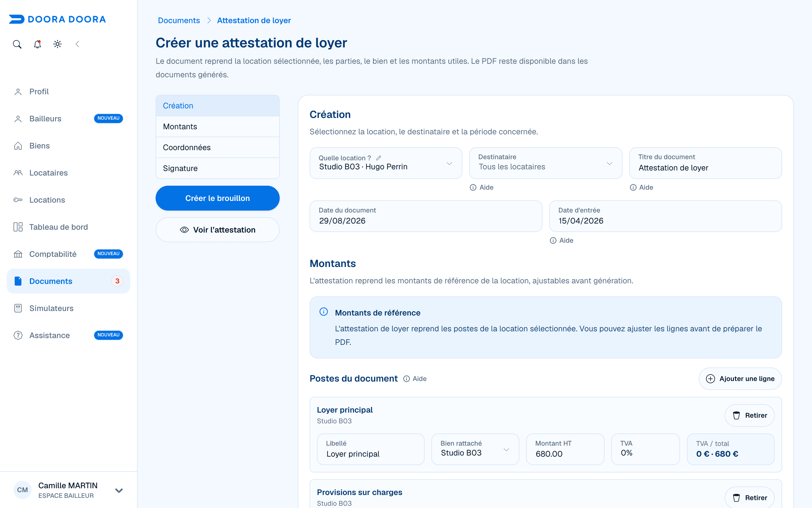Viewport: 812px width, 508px height.
Task: Expand the Camille MARTIN account menu
Action: coord(119,490)
